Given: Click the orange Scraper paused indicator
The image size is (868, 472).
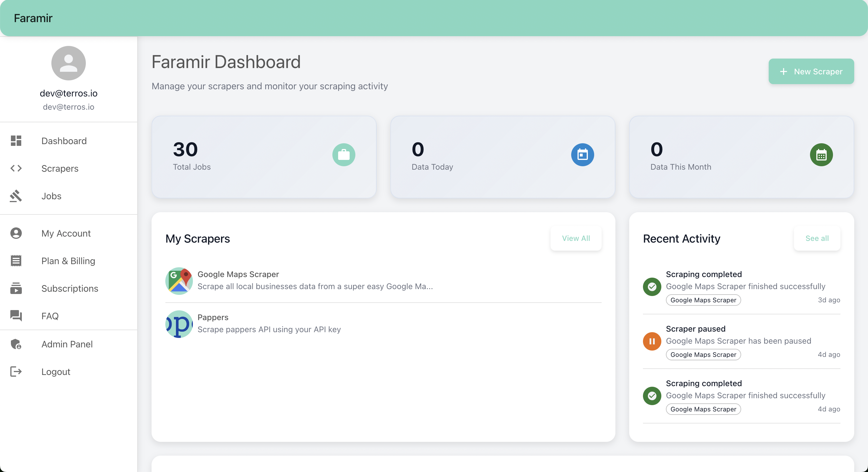Looking at the screenshot, I should tap(652, 341).
